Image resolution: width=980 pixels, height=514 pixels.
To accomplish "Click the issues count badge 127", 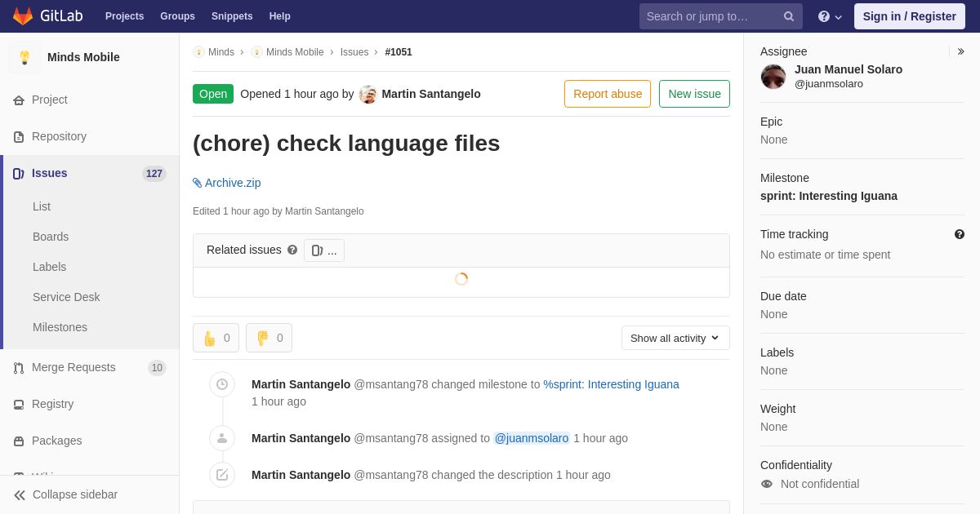I will (x=154, y=174).
